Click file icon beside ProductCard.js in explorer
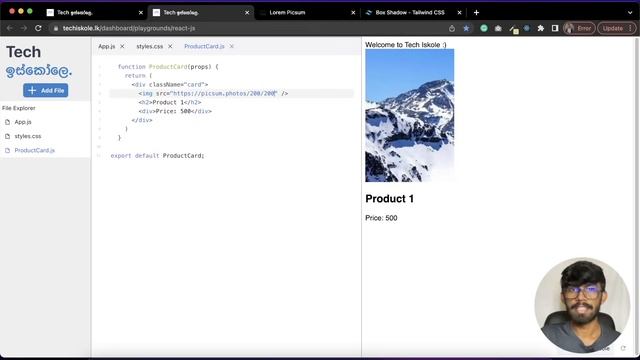The height and width of the screenshot is (360, 640). pyautogui.click(x=7, y=151)
